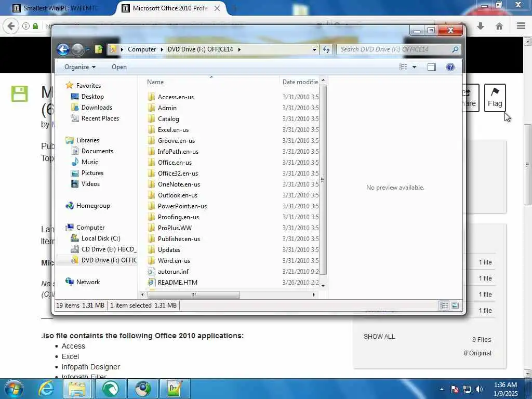Sort by the Date modified column header
This screenshot has height=399, width=532.
pos(300,82)
